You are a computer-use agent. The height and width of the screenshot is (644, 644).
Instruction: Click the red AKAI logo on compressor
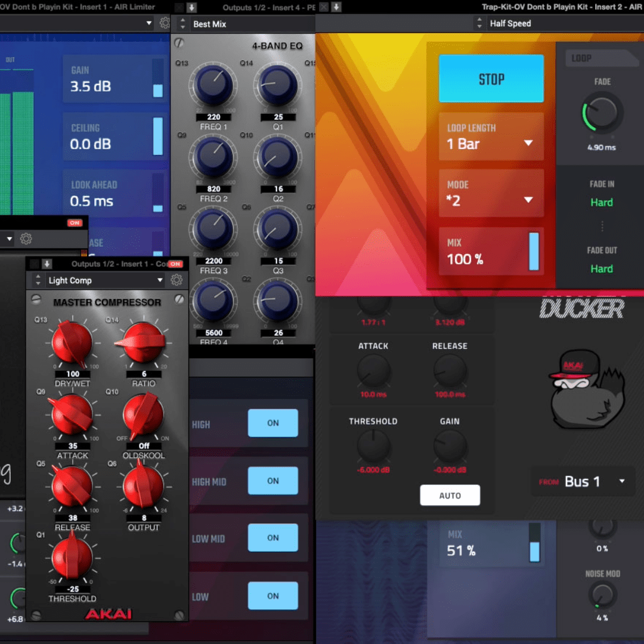107,614
